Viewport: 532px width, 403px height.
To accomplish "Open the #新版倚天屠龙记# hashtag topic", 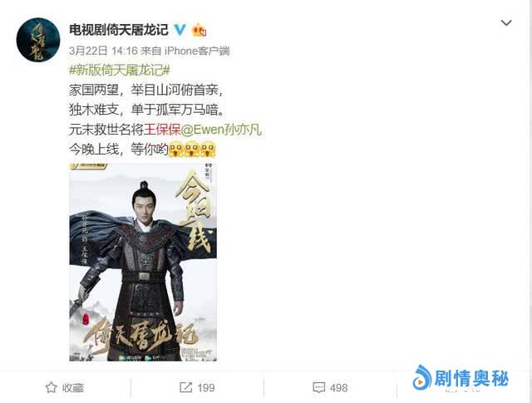I will click(x=120, y=71).
